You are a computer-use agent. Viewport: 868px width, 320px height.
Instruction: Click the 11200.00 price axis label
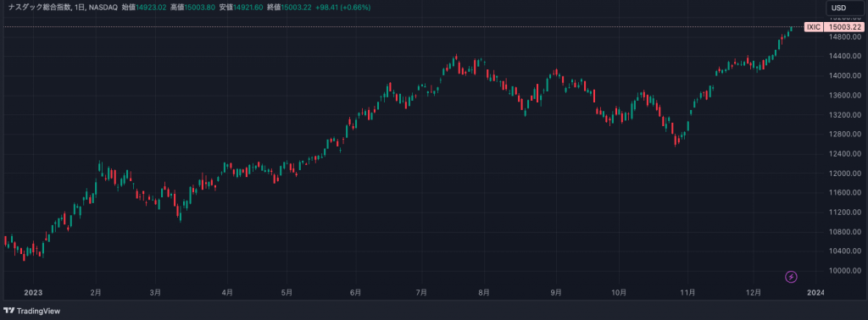pyautogui.click(x=845, y=212)
